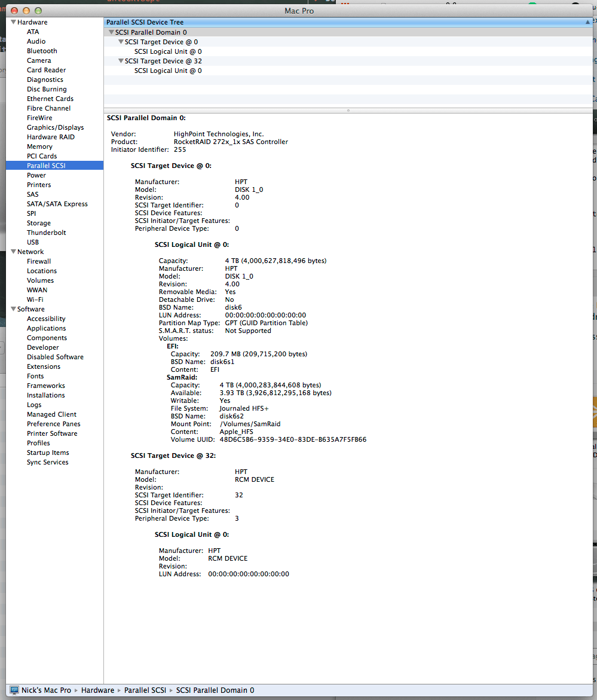Screen dimensions: 597x700
Task: Select Thunderbolt in the sidebar
Action: coord(47,233)
